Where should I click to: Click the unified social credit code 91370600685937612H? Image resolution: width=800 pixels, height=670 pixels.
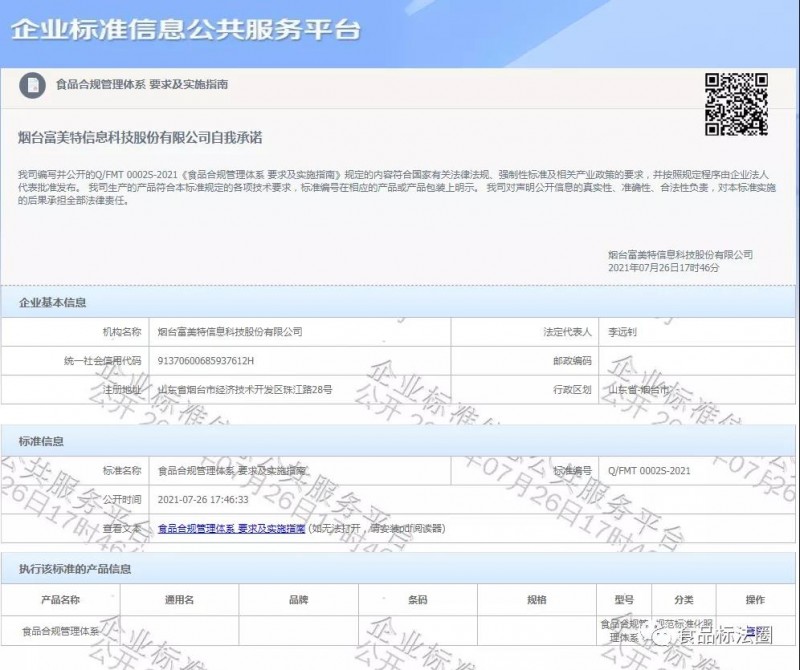click(207, 361)
